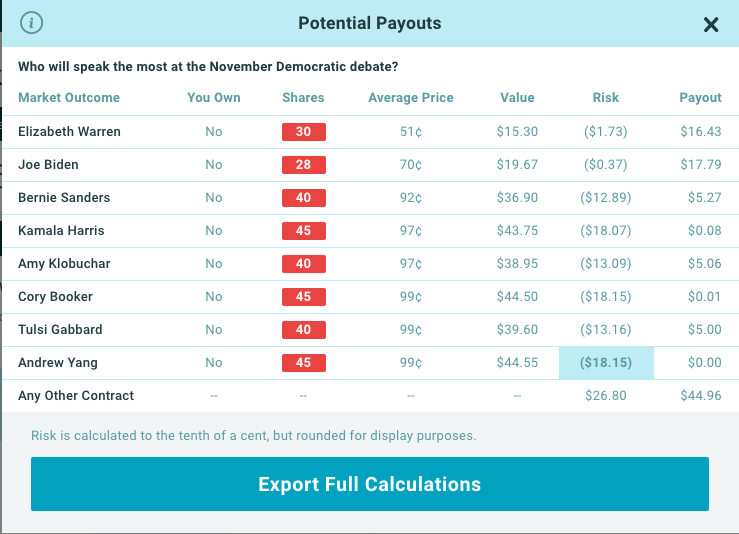Select the highlighted ($18.15) risk cell for Andrew Yang
The width and height of the screenshot is (739, 534).
(606, 363)
